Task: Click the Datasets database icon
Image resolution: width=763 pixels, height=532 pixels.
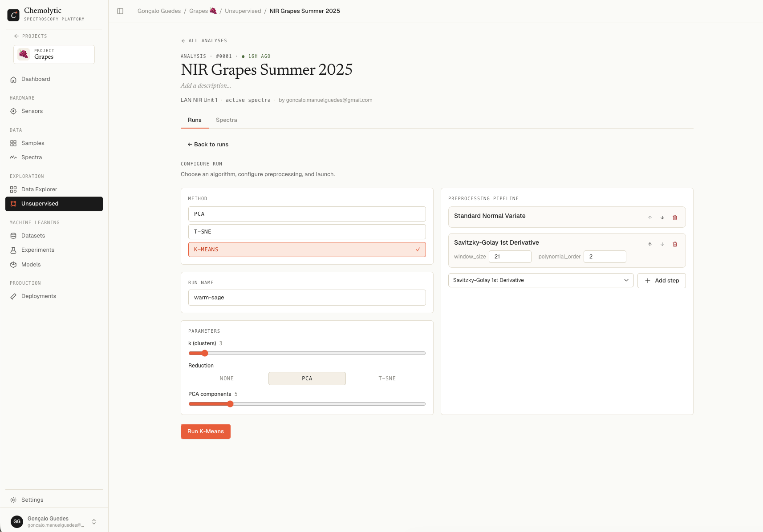Action: [x=13, y=236]
